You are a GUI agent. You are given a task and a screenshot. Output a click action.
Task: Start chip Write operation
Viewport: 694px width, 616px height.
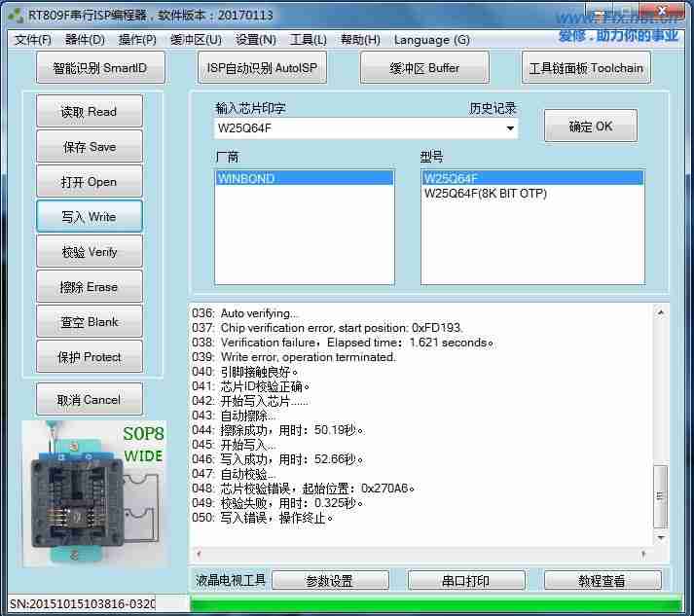[89, 217]
